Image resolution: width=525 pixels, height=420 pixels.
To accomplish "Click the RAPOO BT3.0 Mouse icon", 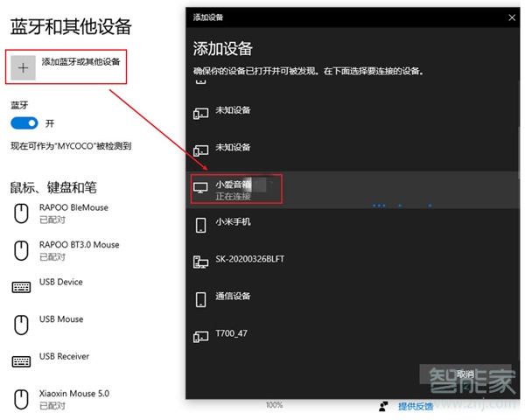I will (22, 250).
